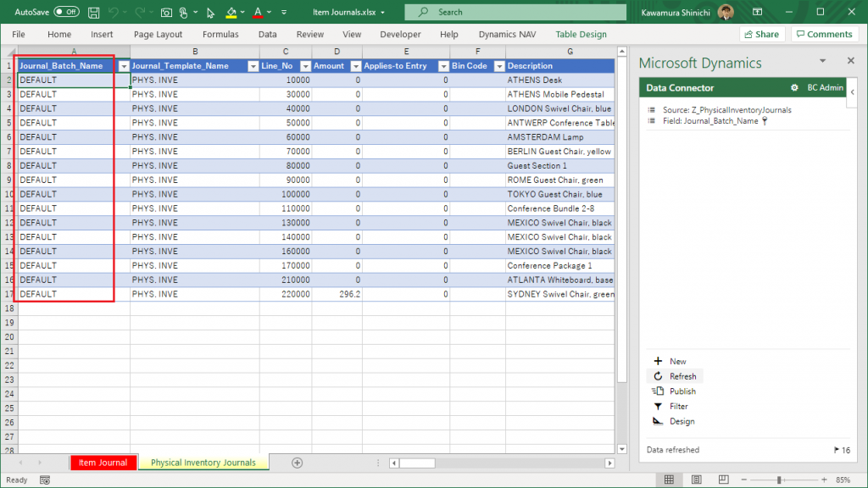This screenshot has width=868, height=488.
Task: Open Customize Quick Access Toolbar dropdown
Action: (x=284, y=12)
